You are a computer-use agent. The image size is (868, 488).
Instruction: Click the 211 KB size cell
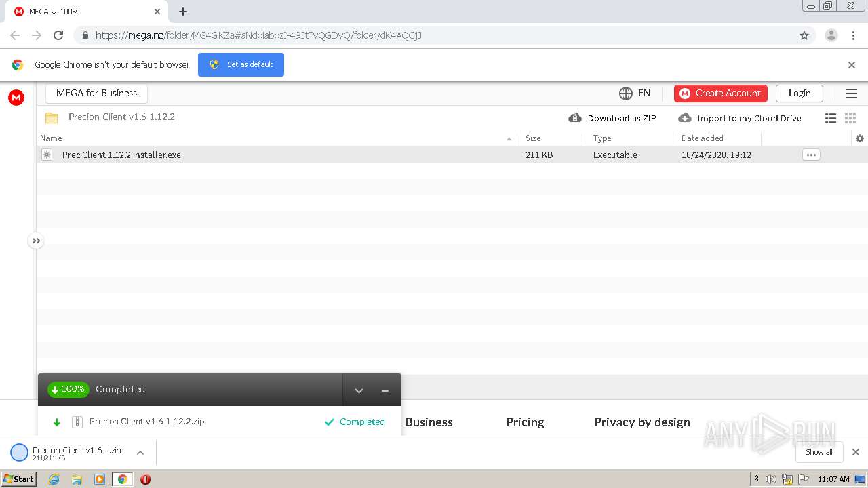pos(539,155)
